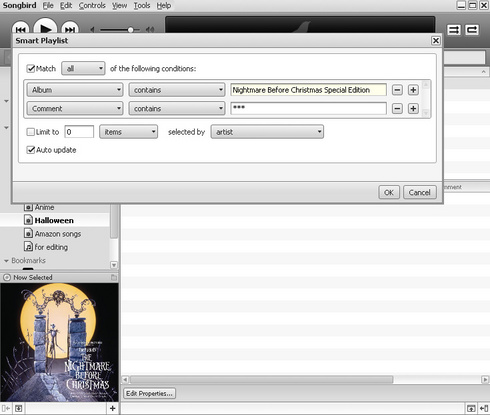Toggle the repeat mode icon
Image resolution: width=490 pixels, height=415 pixels.
(x=472, y=30)
